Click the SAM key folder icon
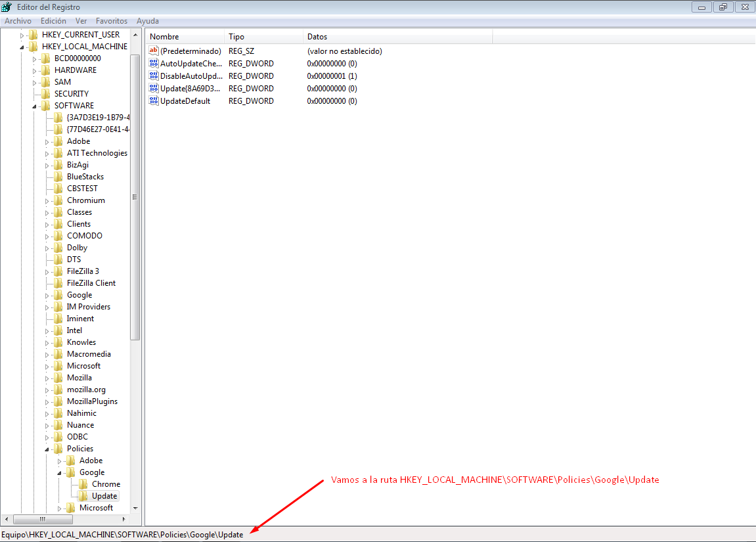This screenshot has width=756, height=542. click(x=46, y=82)
